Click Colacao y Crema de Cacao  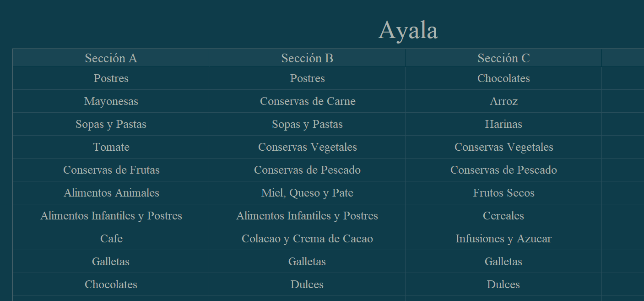(x=307, y=239)
